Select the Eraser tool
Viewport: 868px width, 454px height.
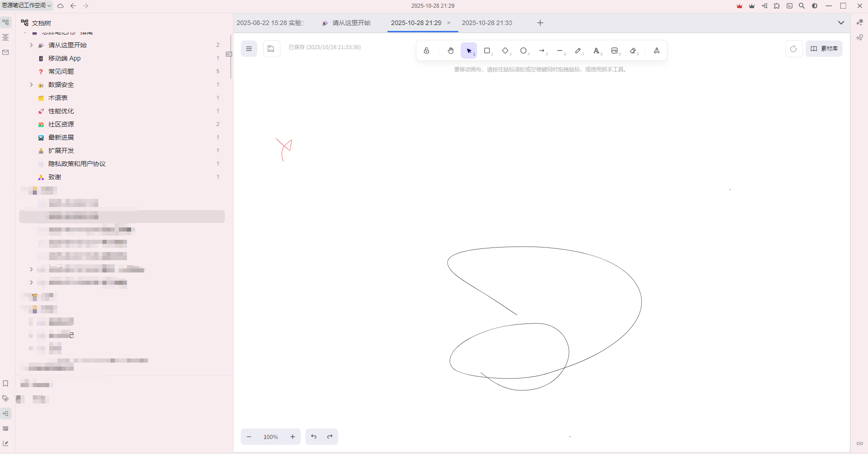pyautogui.click(x=634, y=50)
